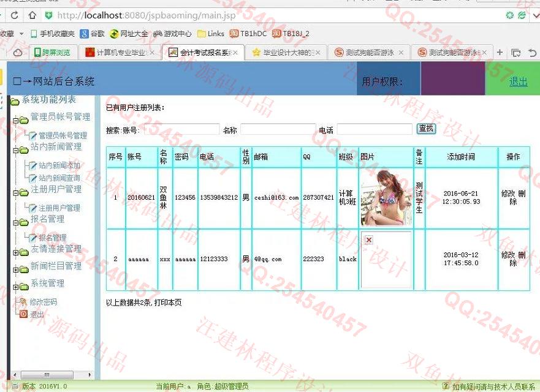The height and width of the screenshot is (392, 540).
Task: Collapse the 站内新闻管理 folder node
Action: click(15, 151)
